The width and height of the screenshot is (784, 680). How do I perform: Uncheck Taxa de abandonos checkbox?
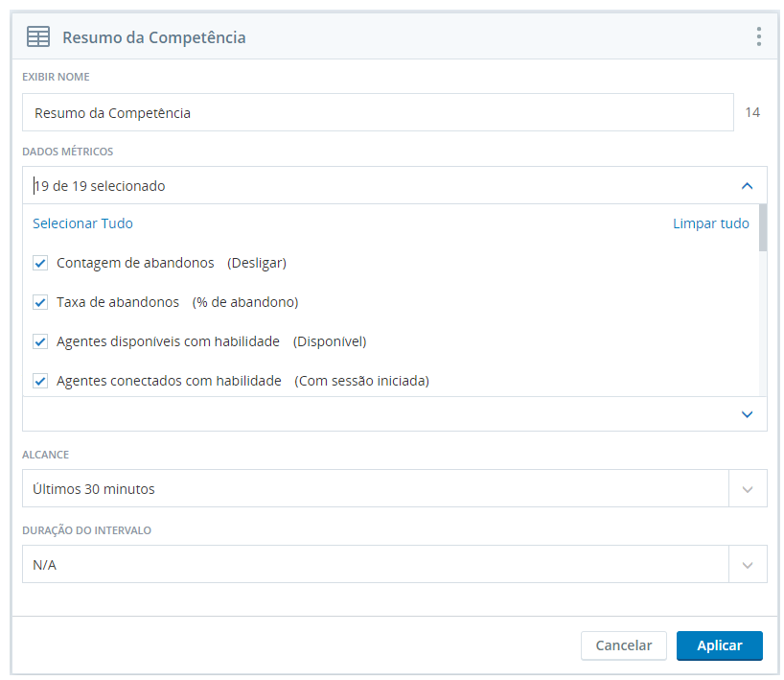click(40, 302)
